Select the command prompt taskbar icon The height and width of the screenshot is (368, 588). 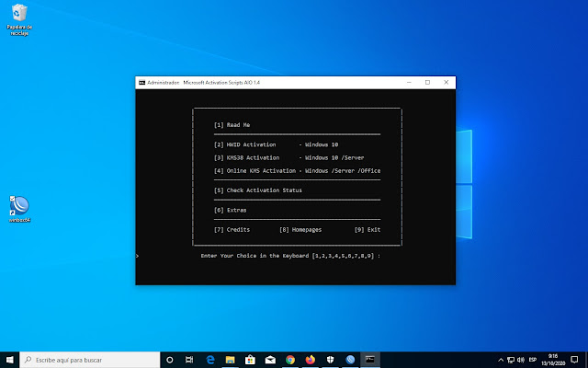[370, 360]
